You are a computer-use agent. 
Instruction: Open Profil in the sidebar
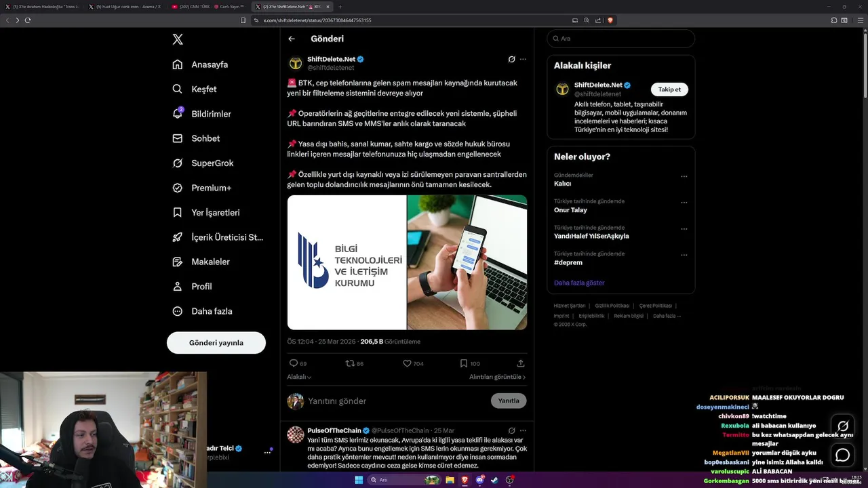point(192,286)
